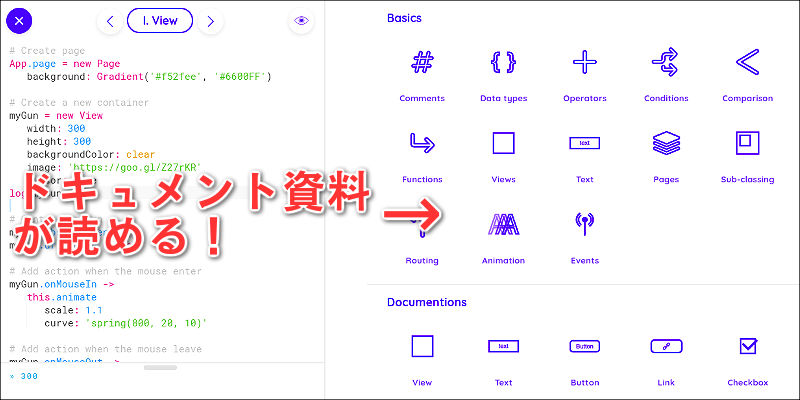The width and height of the screenshot is (800, 400).
Task: Click code line 'App.page = new Page'
Action: click(x=65, y=64)
